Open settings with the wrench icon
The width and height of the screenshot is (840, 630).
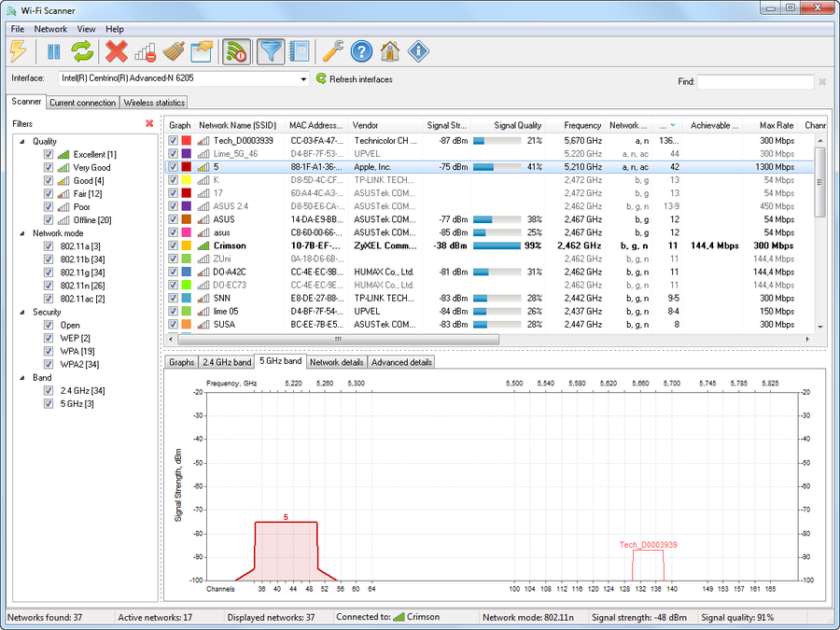[332, 51]
